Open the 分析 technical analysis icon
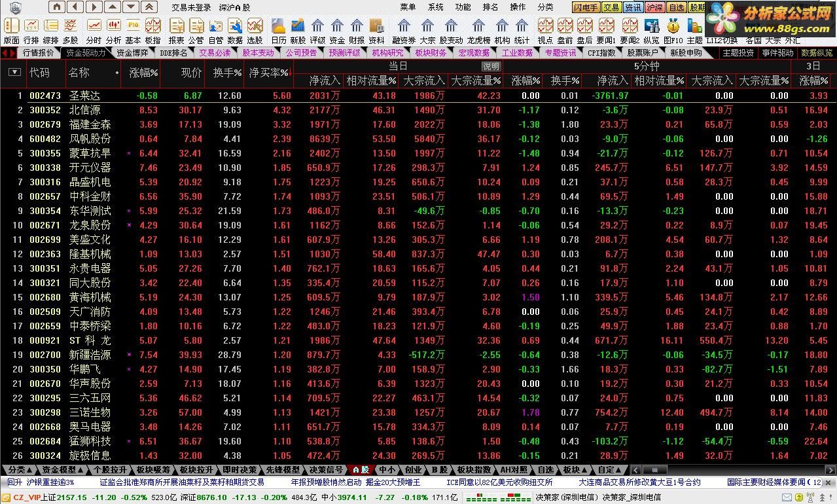This screenshot has height=504, width=837. 113,31
